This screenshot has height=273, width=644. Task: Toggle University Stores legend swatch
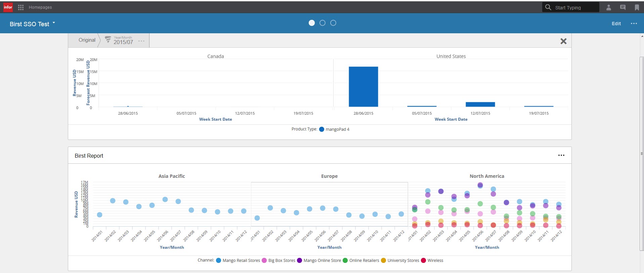pos(383,260)
